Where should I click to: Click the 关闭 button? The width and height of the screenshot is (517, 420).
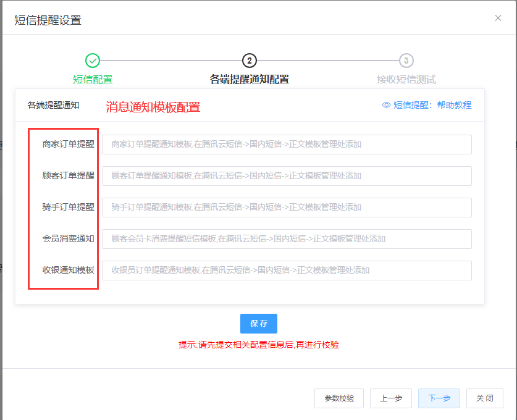(x=485, y=398)
